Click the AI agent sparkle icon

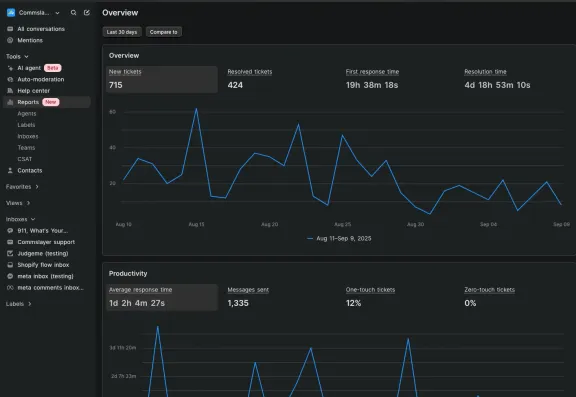pyautogui.click(x=10, y=68)
